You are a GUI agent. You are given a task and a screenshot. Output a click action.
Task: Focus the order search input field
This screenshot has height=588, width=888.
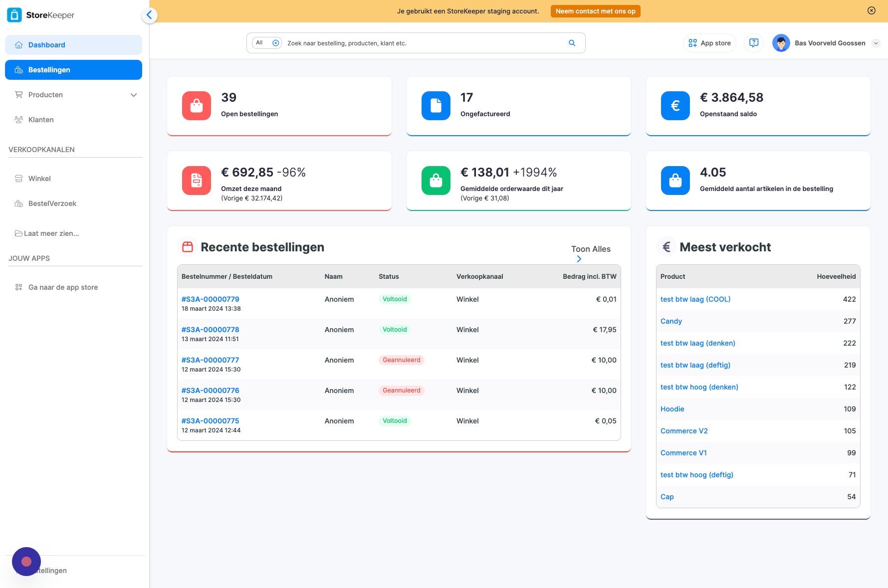point(424,43)
